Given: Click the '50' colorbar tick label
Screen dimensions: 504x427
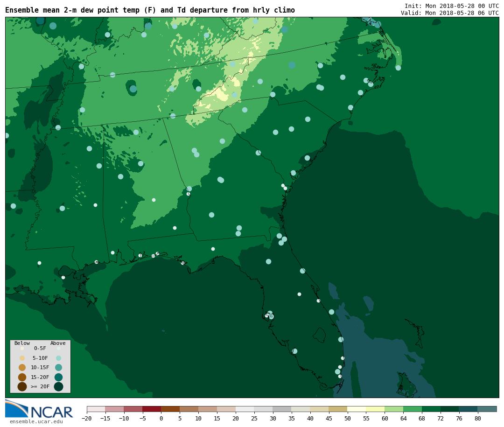Looking at the screenshot, I should pyautogui.click(x=348, y=418).
